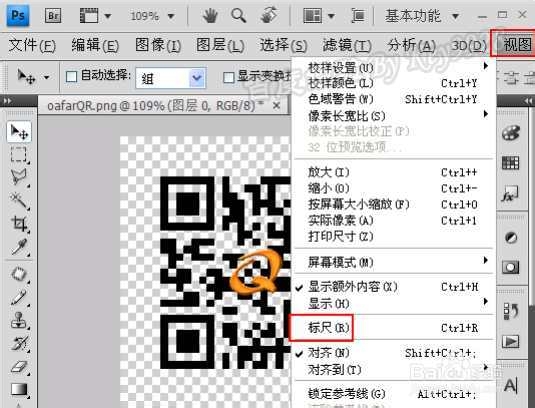Open the Styles fx panel icon
The width and height of the screenshot is (535, 408).
click(x=511, y=193)
